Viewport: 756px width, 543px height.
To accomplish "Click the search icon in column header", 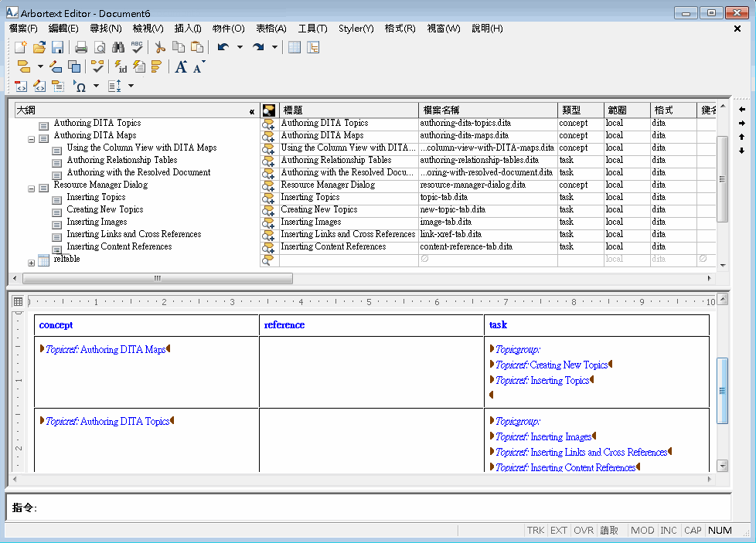I will (269, 110).
